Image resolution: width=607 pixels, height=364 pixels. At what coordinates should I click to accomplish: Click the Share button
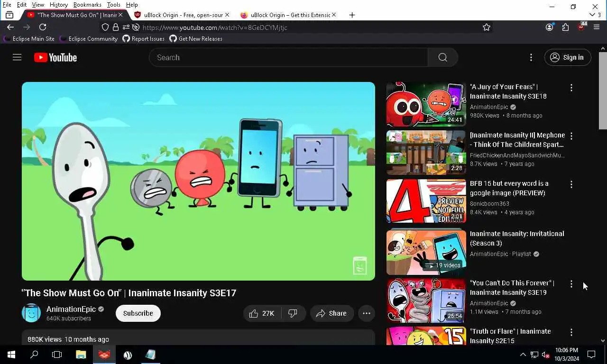click(332, 313)
